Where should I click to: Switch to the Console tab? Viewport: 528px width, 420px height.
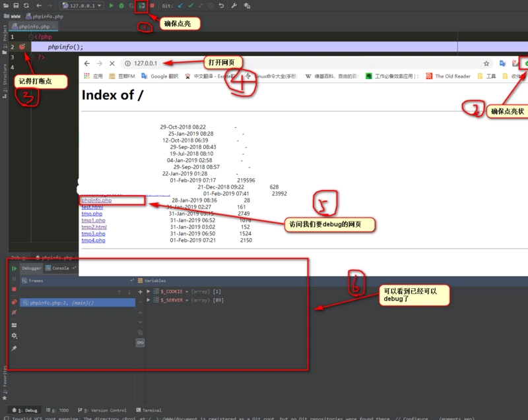61,268
